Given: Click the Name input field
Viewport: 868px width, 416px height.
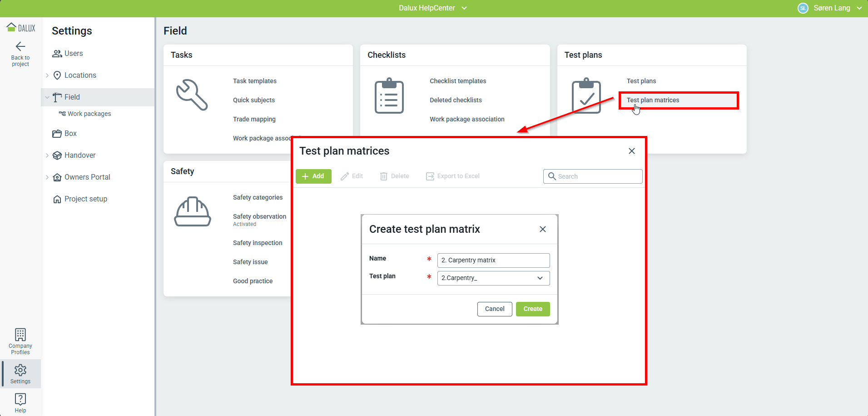Looking at the screenshot, I should coord(493,261).
